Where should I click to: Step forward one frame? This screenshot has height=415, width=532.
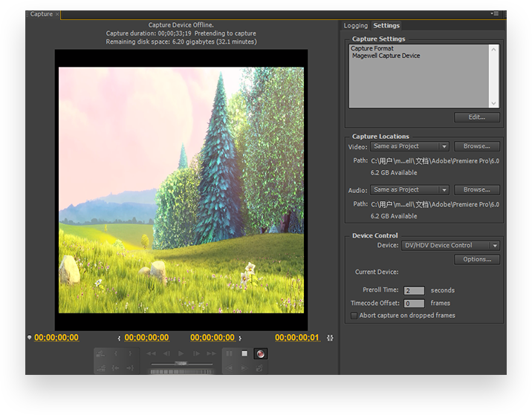point(196,354)
